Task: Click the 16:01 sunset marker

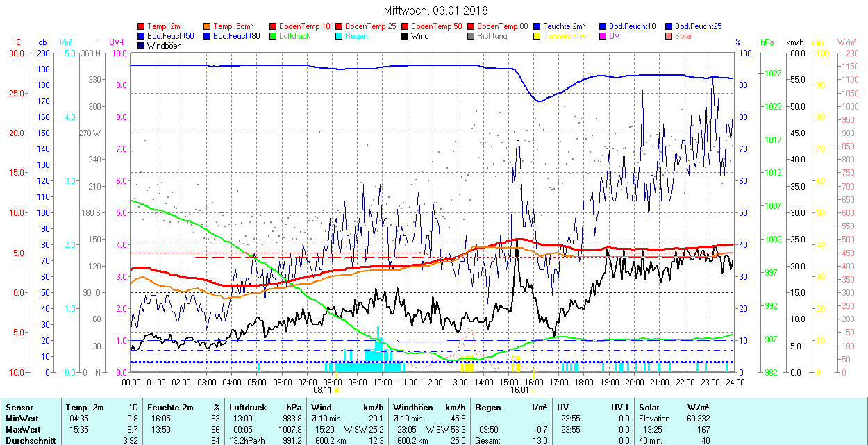Action: point(520,391)
